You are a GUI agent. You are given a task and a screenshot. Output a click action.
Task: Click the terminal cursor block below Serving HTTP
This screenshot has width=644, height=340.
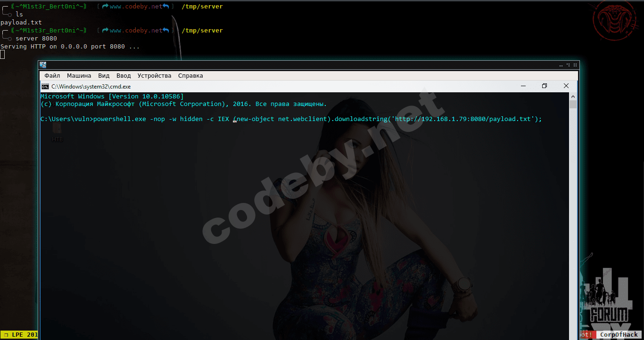[2, 54]
